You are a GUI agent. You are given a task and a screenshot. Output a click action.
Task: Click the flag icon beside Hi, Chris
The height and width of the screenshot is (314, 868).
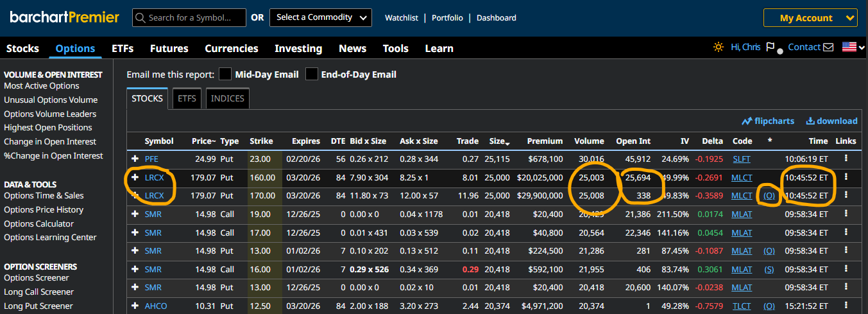point(770,47)
